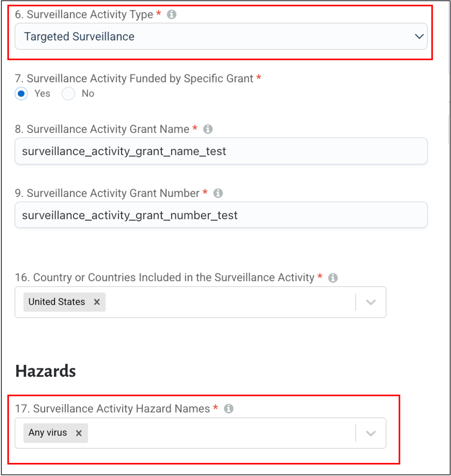Click the Grant Number text field
The height and width of the screenshot is (476, 451).
[x=221, y=215]
